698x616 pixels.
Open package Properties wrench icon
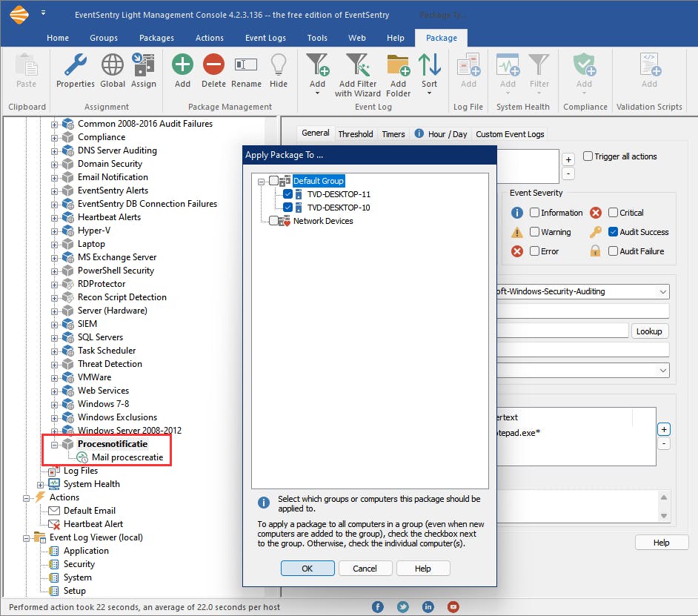click(x=76, y=65)
